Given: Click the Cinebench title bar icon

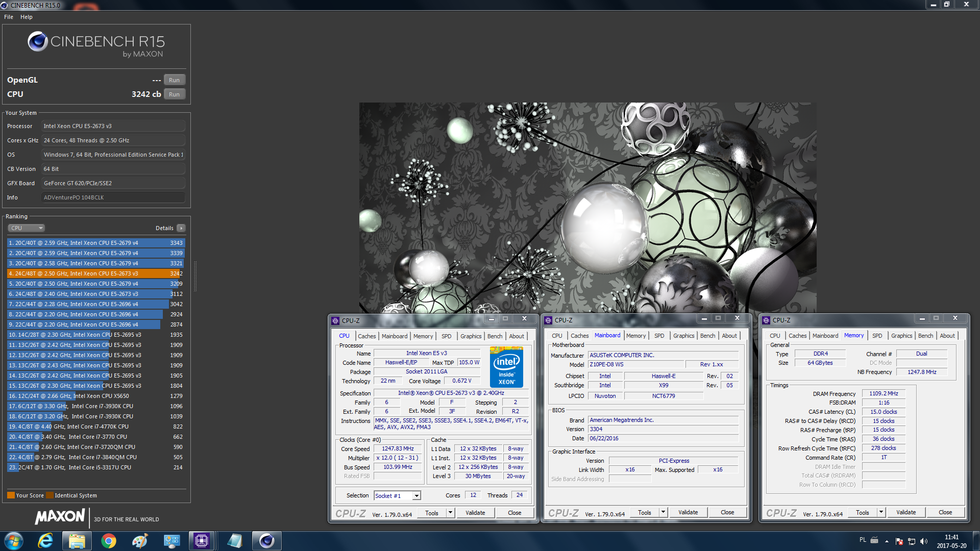Looking at the screenshot, I should tap(5, 5).
